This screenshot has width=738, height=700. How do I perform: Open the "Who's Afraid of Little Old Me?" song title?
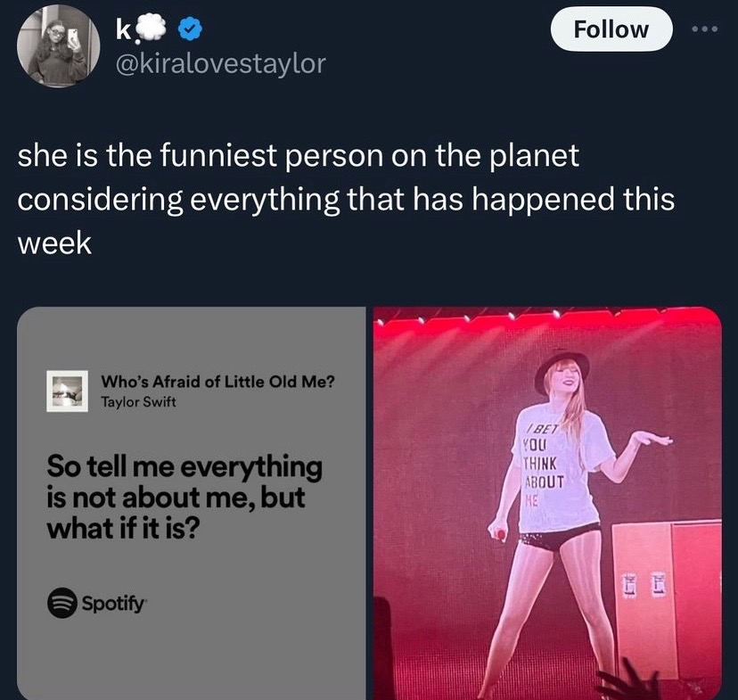[x=218, y=383]
